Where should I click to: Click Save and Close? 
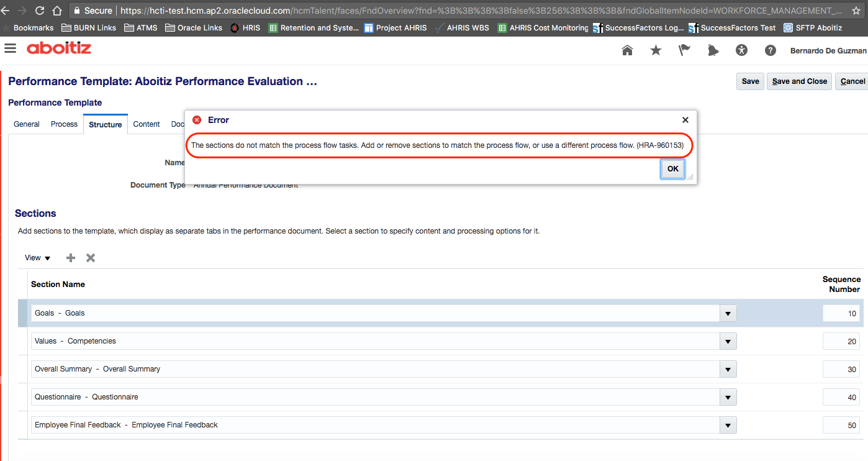[800, 81]
